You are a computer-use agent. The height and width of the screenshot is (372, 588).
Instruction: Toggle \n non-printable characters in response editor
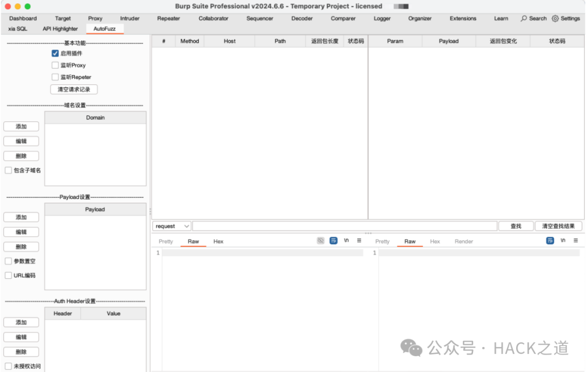[563, 241]
